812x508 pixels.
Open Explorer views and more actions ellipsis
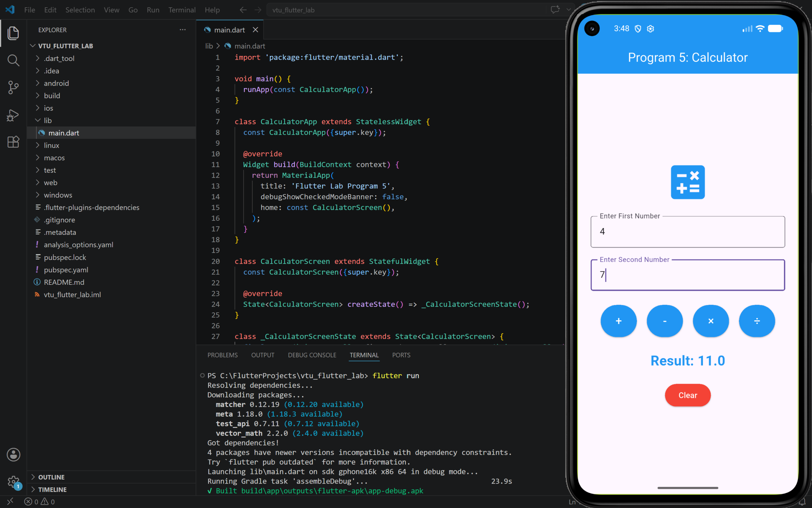[x=182, y=30]
